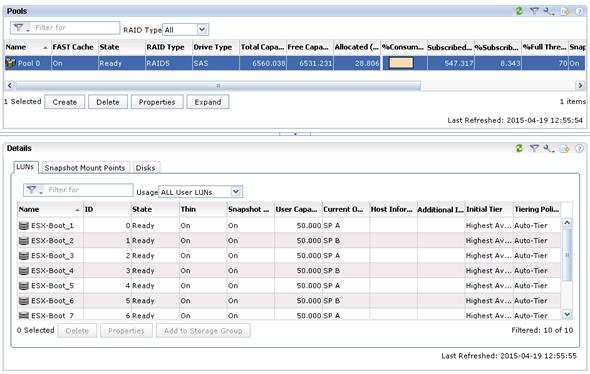Click the ESX-Boot_3 LUN icon
The height and width of the screenshot is (374, 590).
(x=24, y=255)
